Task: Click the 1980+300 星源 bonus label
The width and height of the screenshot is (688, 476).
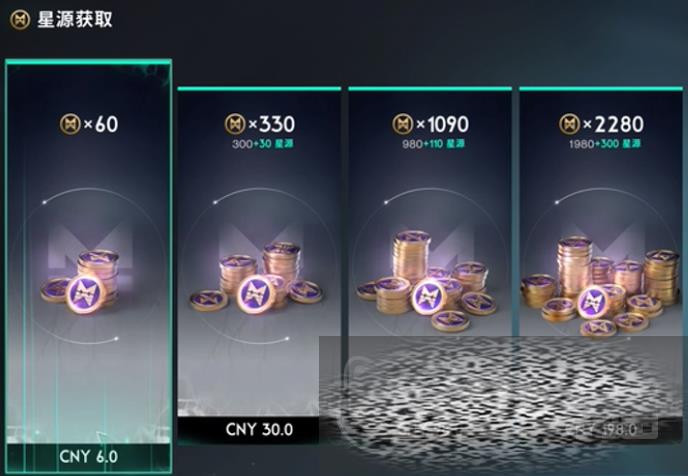Action: click(605, 144)
